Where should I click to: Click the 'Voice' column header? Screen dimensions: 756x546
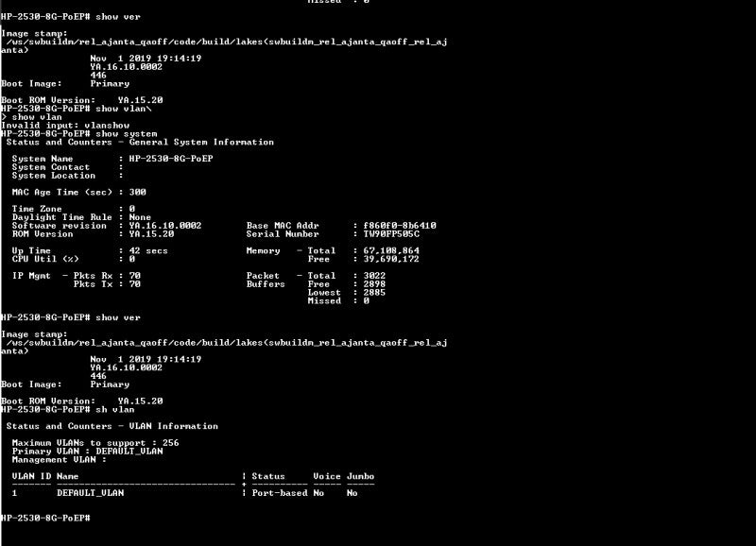[x=327, y=477]
